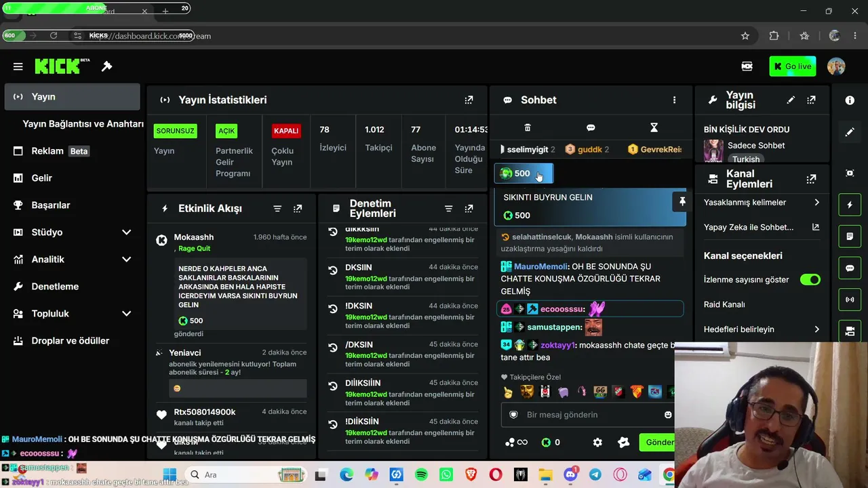Click the document widget icon in right rail
Image resolution: width=868 pixels, height=488 pixels.
click(850, 237)
